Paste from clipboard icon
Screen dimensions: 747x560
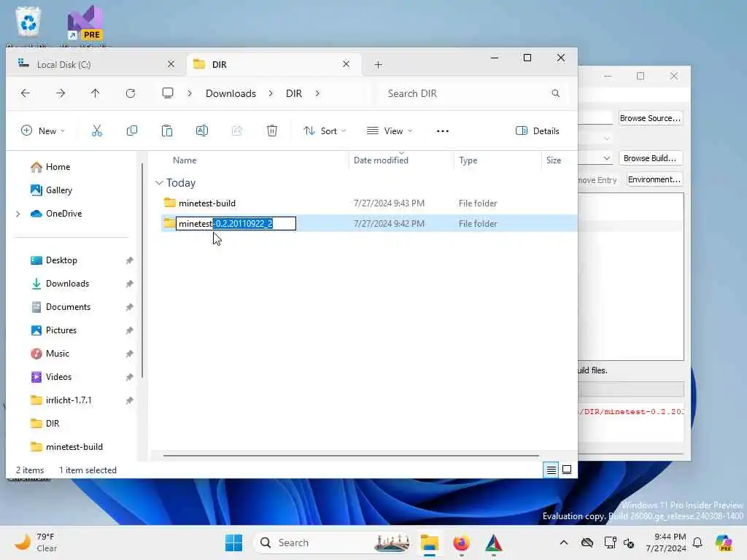coord(167,131)
